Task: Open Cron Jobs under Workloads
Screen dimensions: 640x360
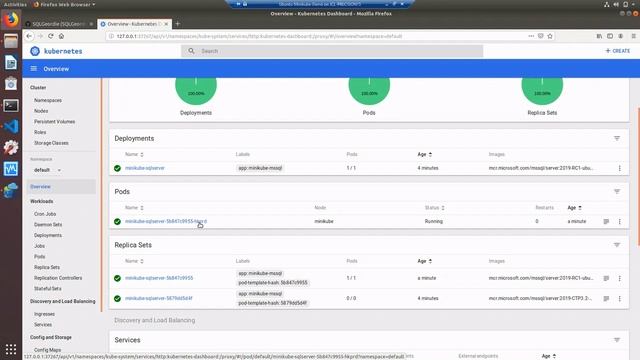Action: (x=45, y=214)
